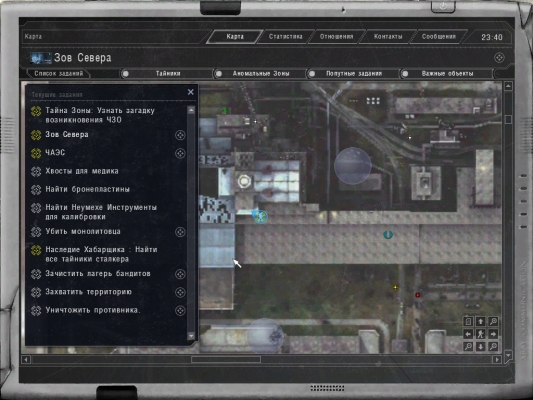Click the 23:40 clock display

pyautogui.click(x=492, y=37)
